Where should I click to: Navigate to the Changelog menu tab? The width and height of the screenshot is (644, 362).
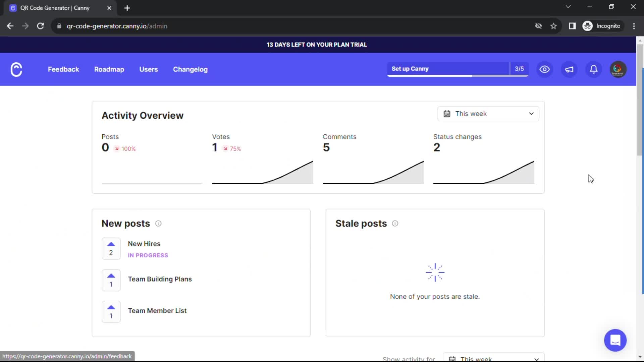point(190,69)
